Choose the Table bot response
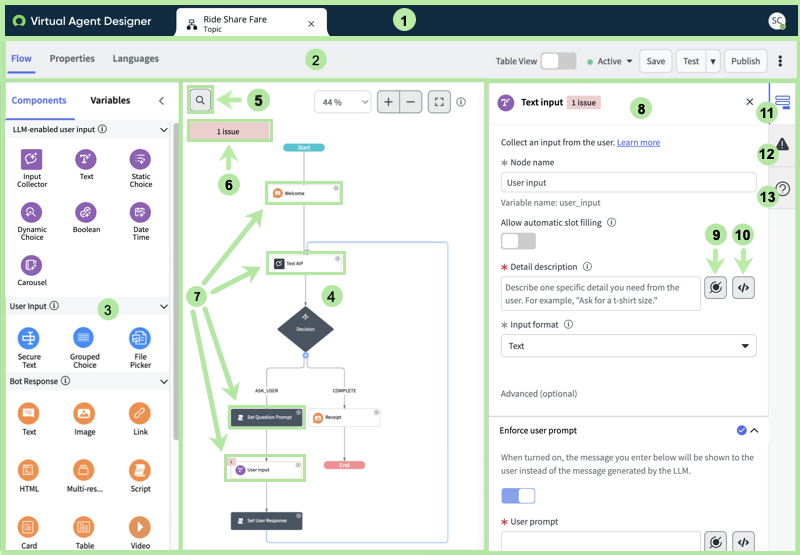Image resolution: width=800 pixels, height=555 pixels. [84, 526]
